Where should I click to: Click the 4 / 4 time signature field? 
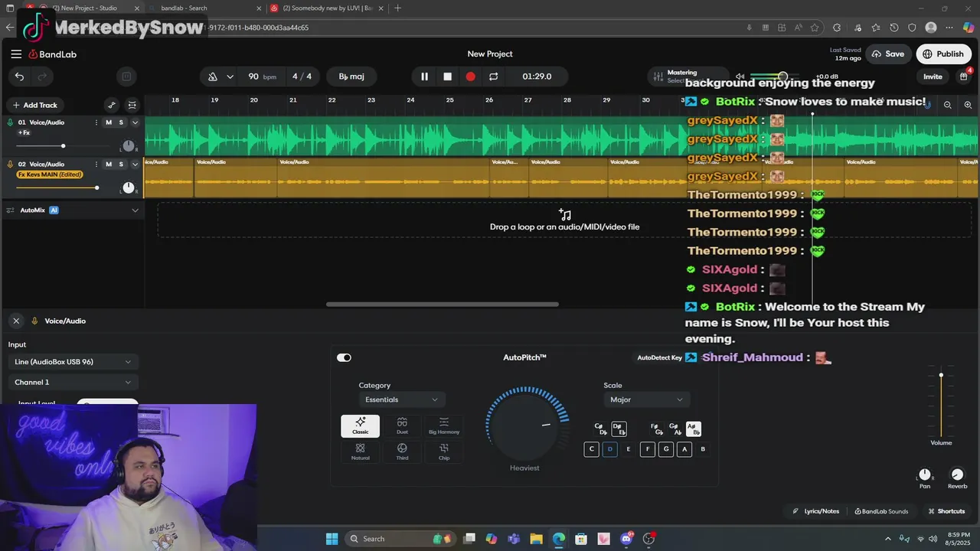[302, 77]
